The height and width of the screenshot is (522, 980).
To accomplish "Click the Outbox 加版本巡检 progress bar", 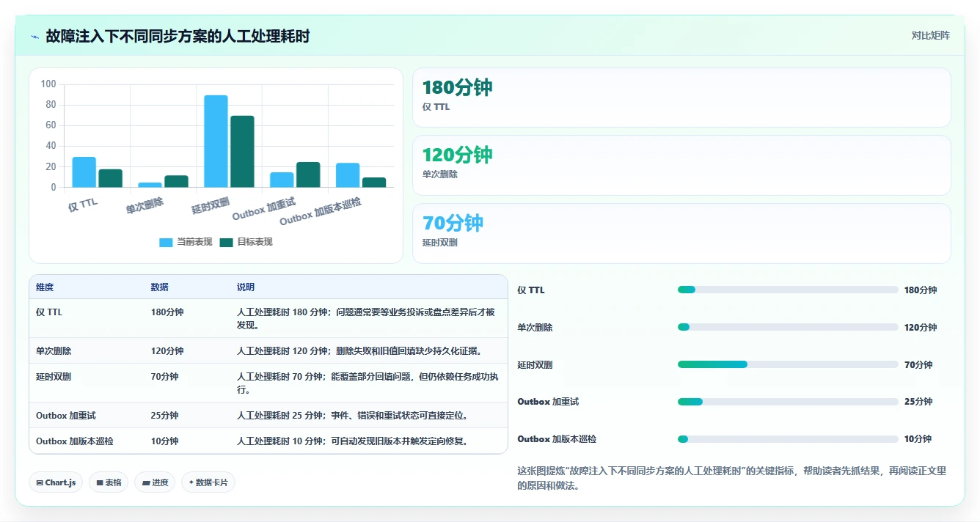I will 788,439.
